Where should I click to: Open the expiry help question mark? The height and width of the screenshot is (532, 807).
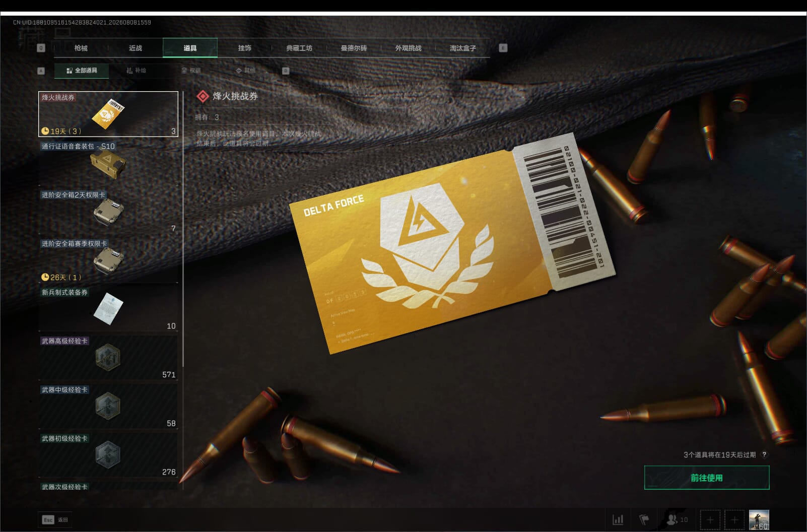764,454
